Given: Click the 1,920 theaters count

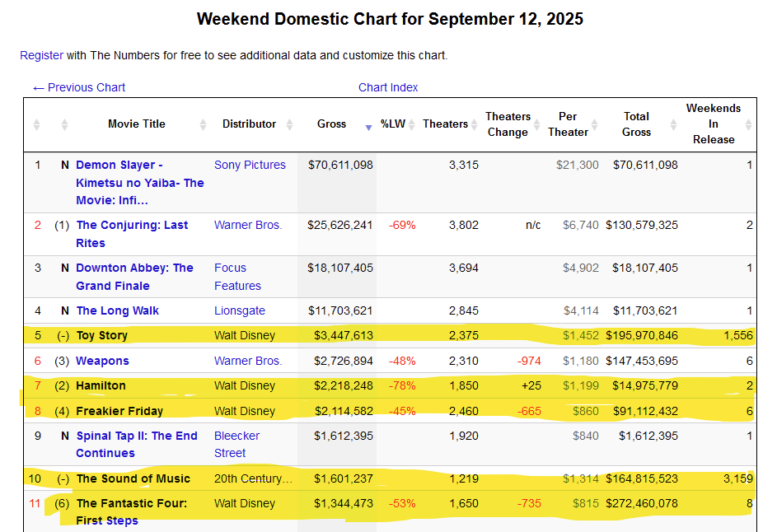Looking at the screenshot, I should (464, 436).
